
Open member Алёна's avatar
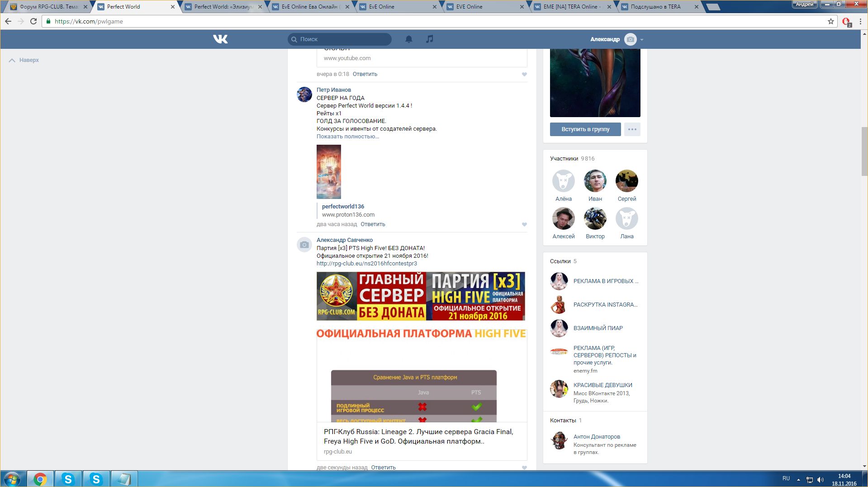(x=564, y=181)
